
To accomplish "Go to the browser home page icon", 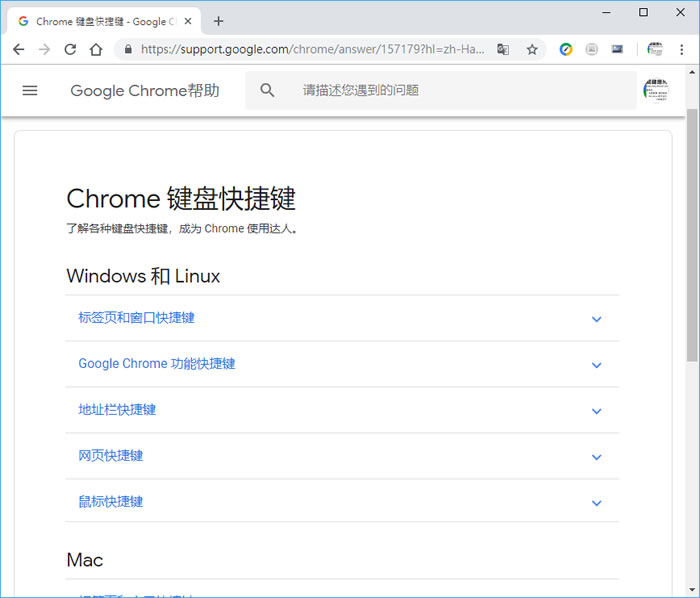I will pyautogui.click(x=96, y=49).
